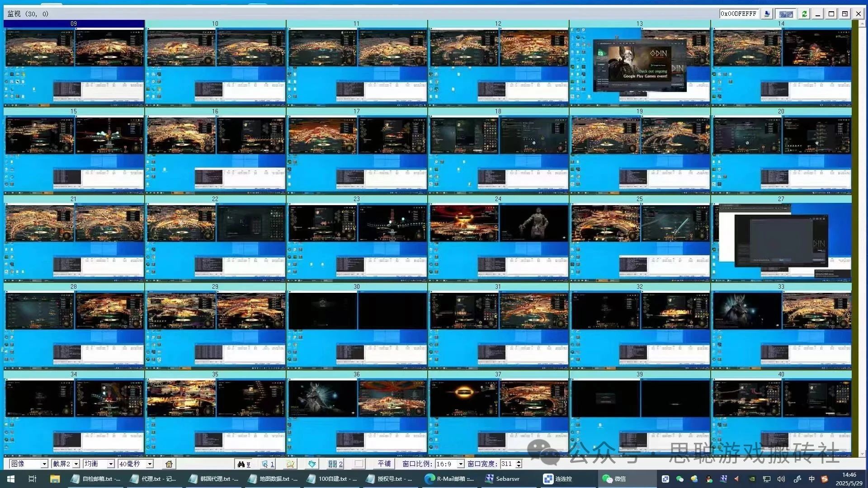Click the home icon in bottom toolbar
Viewport: 868px width, 488px height.
(x=169, y=464)
